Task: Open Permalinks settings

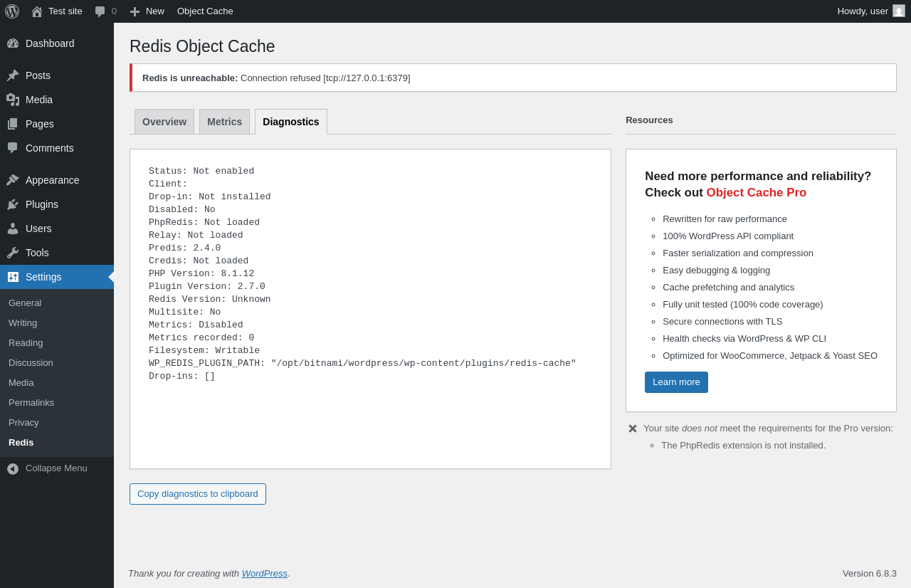Action: 57,403
